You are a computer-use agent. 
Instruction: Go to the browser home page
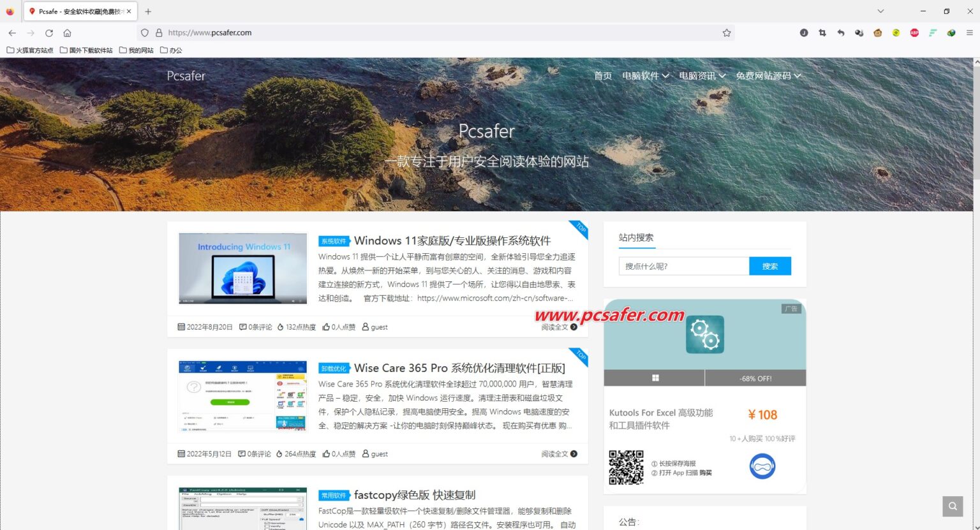point(67,33)
